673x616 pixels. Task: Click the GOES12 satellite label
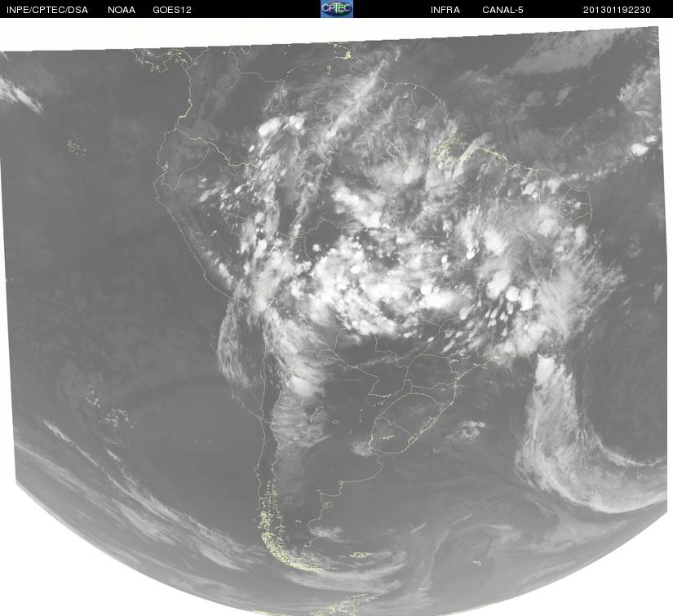coord(172,10)
